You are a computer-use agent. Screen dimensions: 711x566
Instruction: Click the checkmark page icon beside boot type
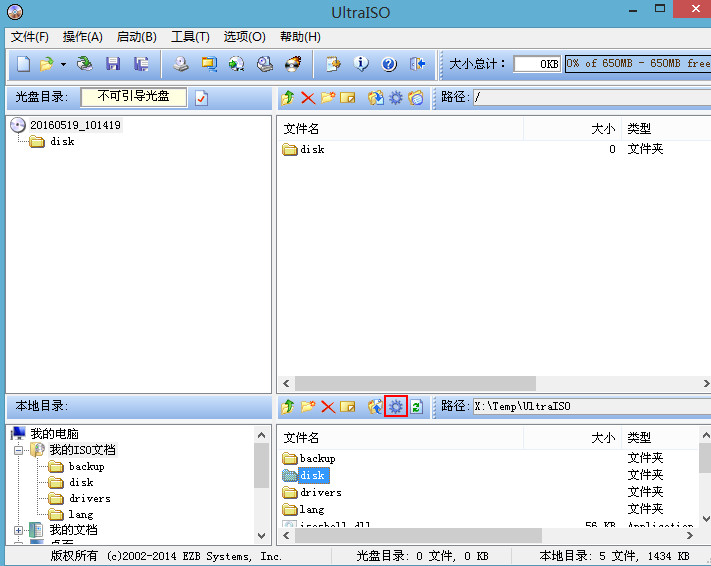[x=202, y=98]
